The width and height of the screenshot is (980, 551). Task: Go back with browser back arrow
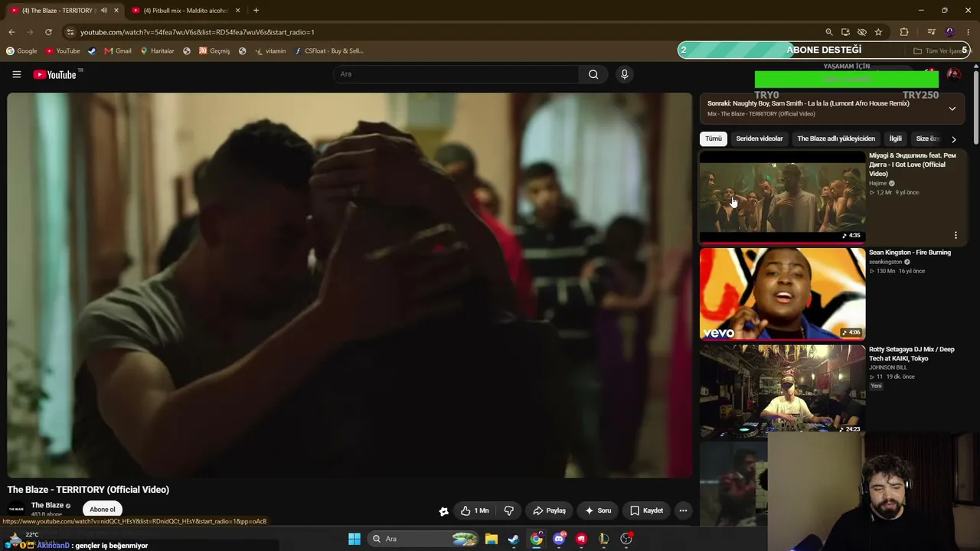[x=11, y=32]
